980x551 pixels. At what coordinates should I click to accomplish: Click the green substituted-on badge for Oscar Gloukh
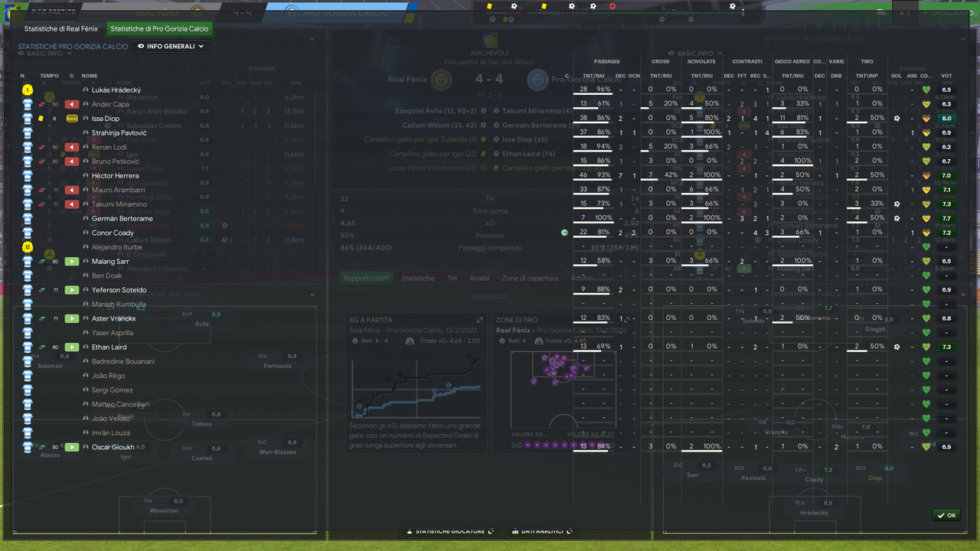(x=72, y=447)
